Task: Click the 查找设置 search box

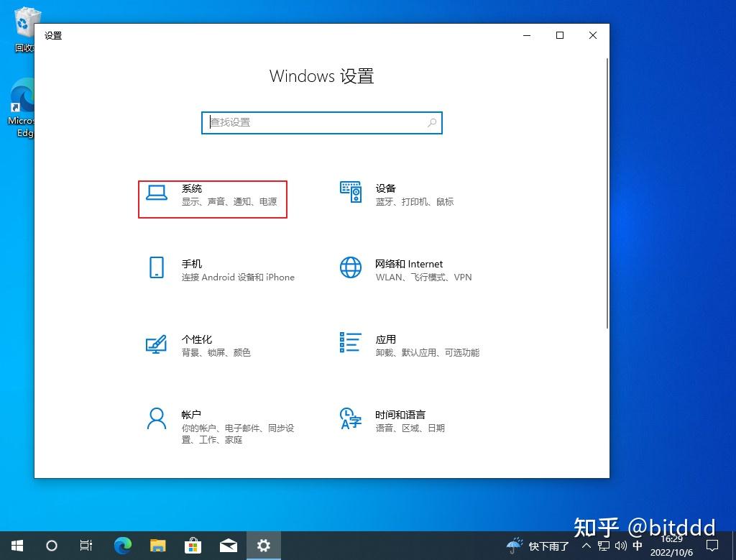Action: tap(321, 123)
